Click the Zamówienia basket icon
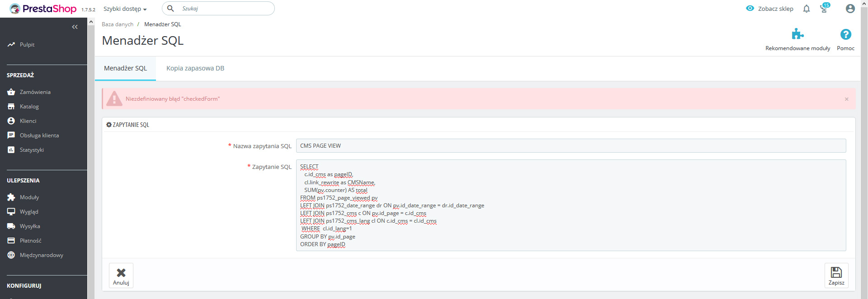 click(x=11, y=92)
